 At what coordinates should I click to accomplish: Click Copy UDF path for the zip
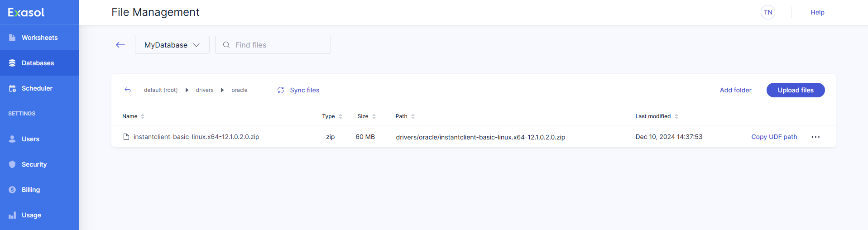click(774, 137)
